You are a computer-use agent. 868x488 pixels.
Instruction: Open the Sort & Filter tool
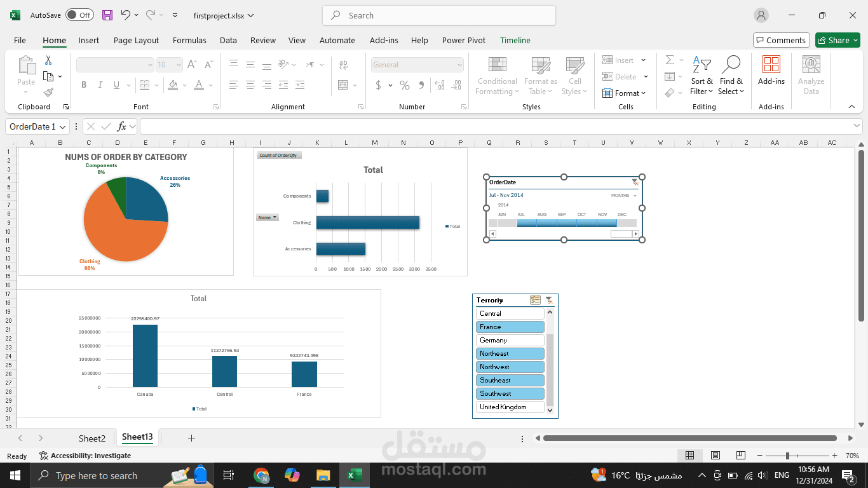tap(702, 75)
